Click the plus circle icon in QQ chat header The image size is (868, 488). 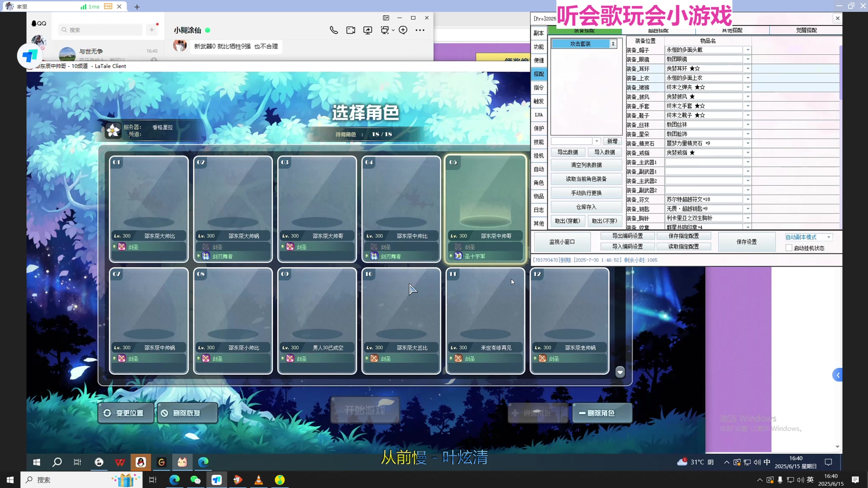click(x=403, y=30)
